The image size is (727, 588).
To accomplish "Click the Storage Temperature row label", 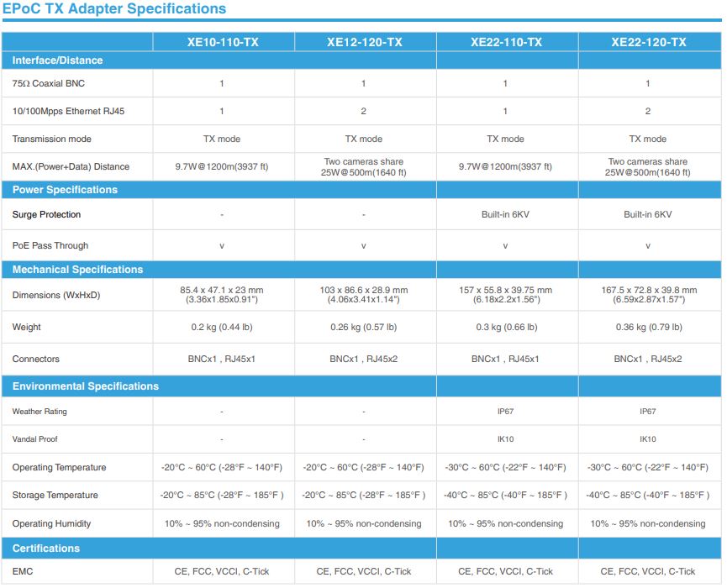I will [55, 496].
